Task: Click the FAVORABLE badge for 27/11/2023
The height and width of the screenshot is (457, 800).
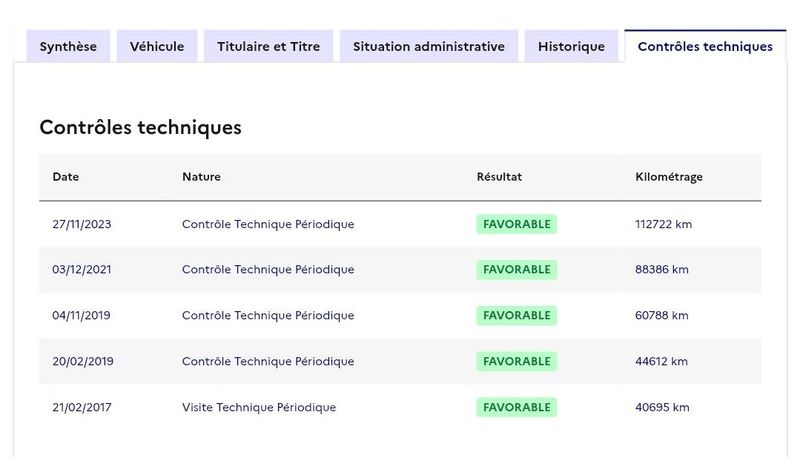Action: (x=516, y=224)
